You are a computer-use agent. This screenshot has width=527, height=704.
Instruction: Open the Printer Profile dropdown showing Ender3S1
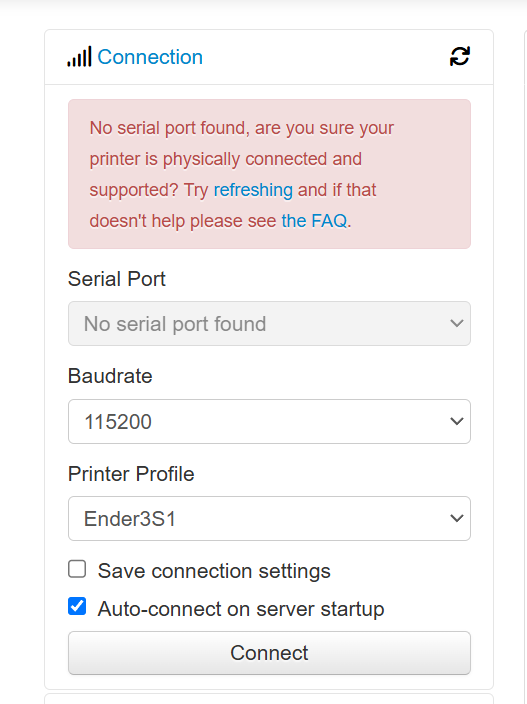[269, 519]
